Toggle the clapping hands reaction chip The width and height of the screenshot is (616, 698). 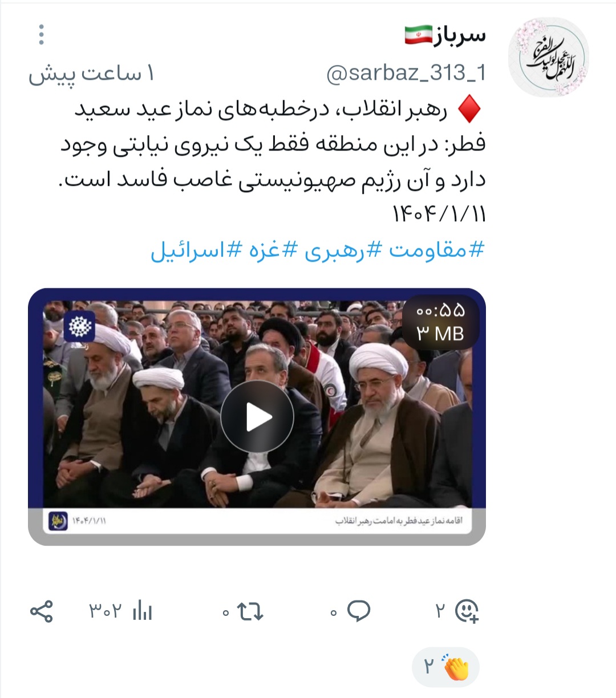(445, 667)
